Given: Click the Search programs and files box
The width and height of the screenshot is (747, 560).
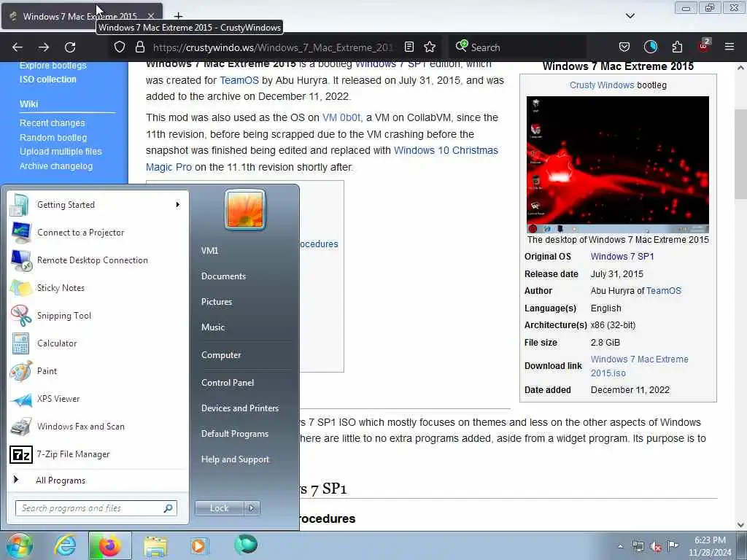Looking at the screenshot, I should (x=96, y=508).
